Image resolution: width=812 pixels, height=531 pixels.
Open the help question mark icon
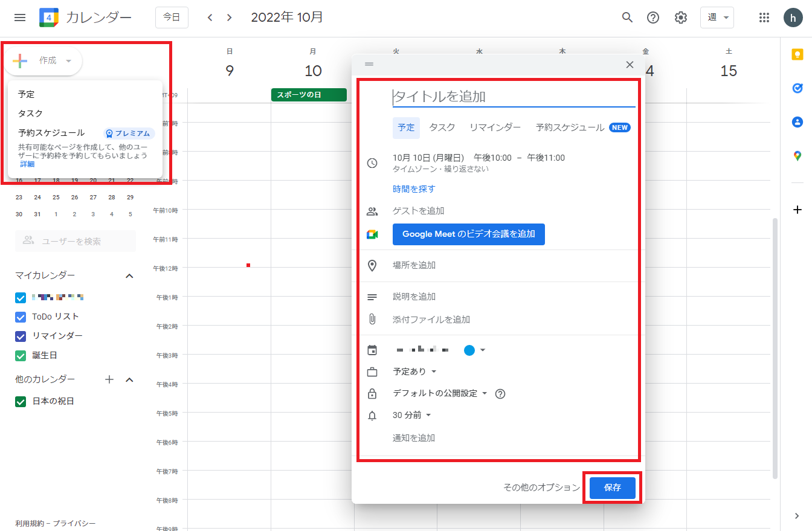tap(653, 18)
